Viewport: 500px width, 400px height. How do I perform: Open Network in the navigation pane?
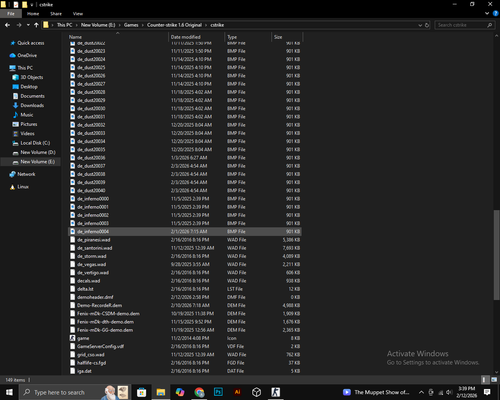(x=26, y=174)
